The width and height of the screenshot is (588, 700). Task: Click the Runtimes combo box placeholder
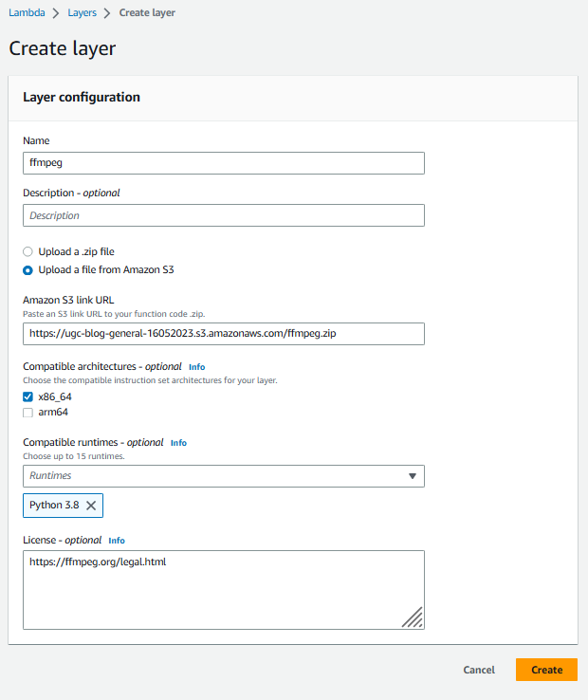(x=50, y=476)
